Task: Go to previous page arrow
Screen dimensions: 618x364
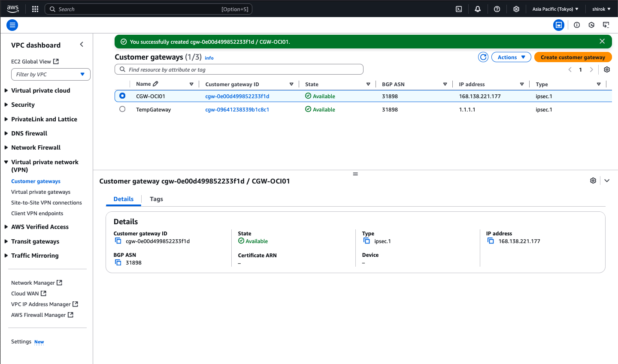Action: [570, 69]
